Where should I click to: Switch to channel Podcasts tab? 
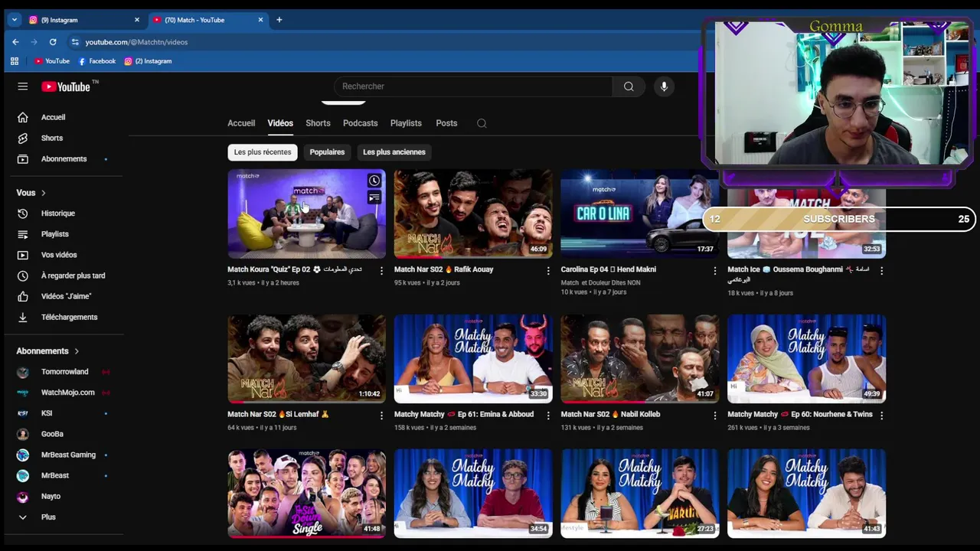tap(360, 123)
